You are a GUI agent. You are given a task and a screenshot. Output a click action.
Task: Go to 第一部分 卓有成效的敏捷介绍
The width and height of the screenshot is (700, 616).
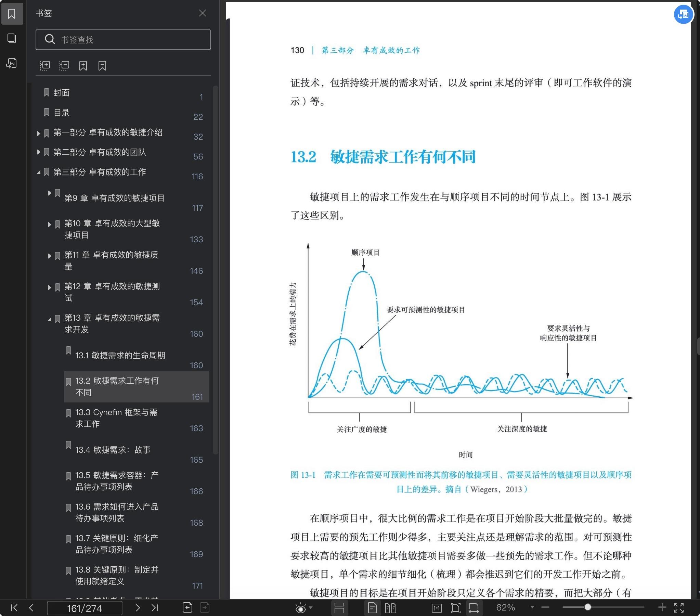click(108, 132)
